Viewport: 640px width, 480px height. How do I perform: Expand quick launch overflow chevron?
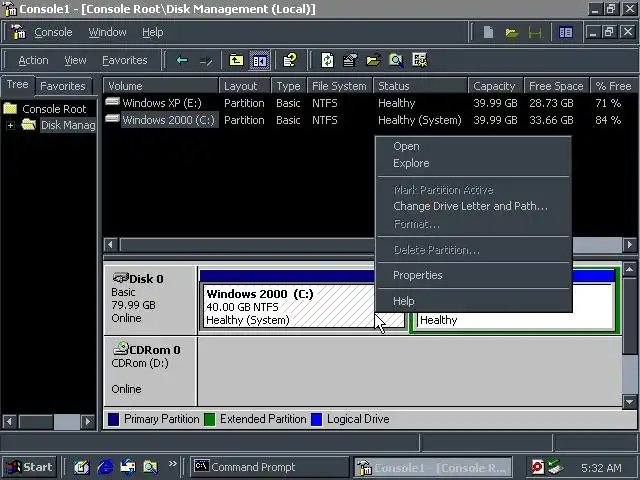tap(173, 463)
